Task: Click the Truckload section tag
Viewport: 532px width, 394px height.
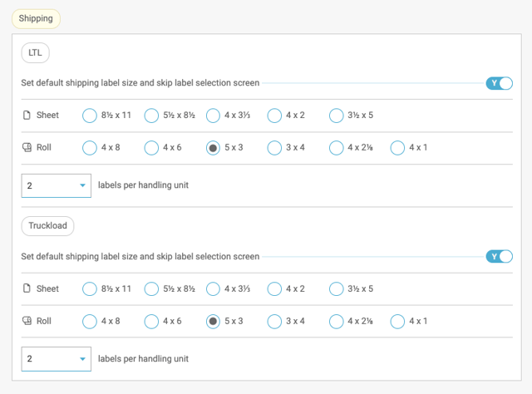Action: [x=48, y=225]
